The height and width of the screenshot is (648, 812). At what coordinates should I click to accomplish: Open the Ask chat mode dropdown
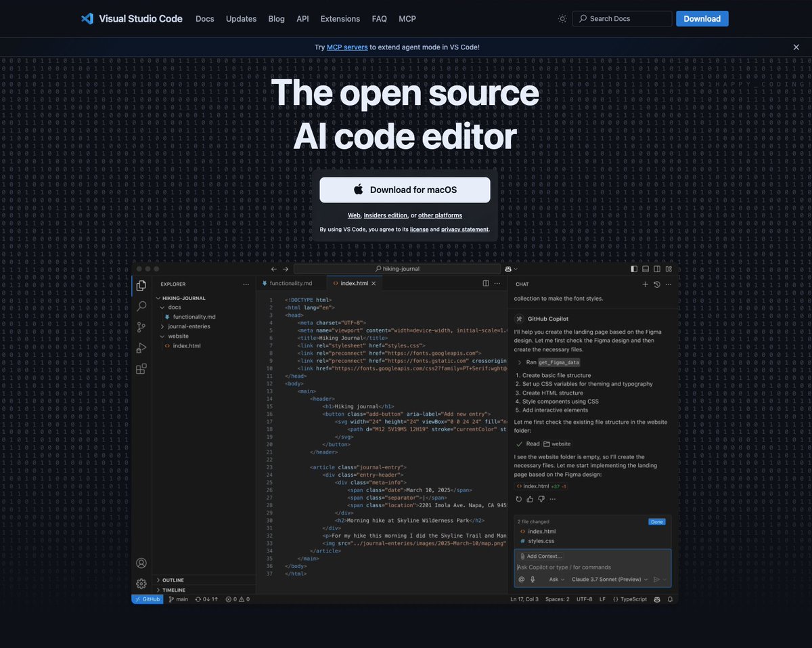[558, 579]
